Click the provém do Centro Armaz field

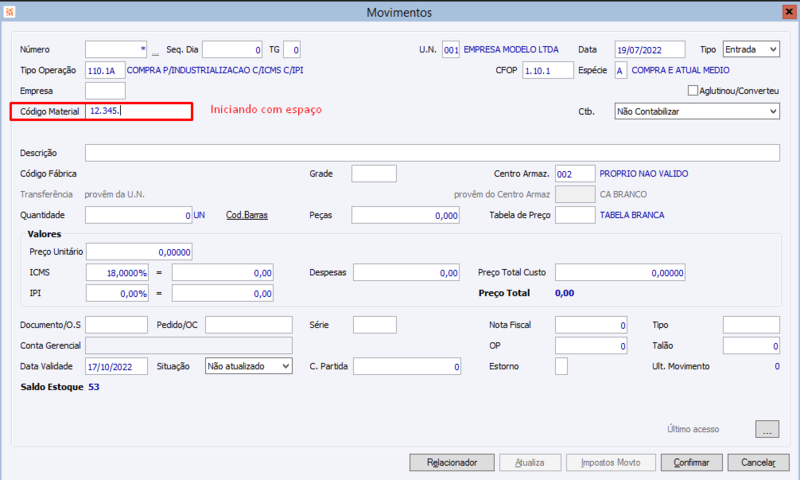point(575,194)
